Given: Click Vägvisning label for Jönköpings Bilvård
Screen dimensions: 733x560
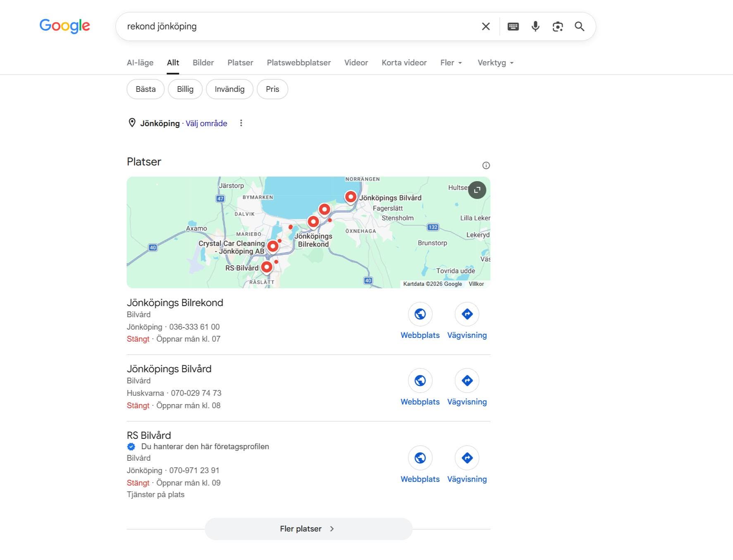Looking at the screenshot, I should pos(467,402).
